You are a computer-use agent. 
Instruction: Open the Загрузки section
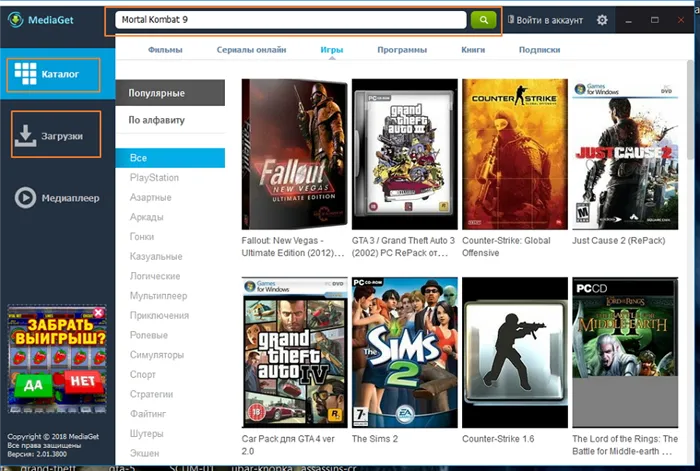pyautogui.click(x=56, y=134)
